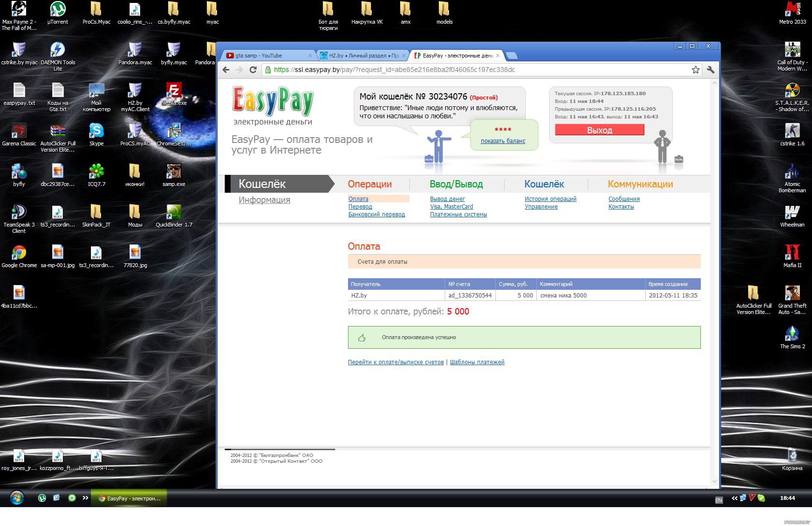Viewport: 812px width, 526px height.
Task: Click the смена ника 5000 comment cell
Action: click(591, 296)
